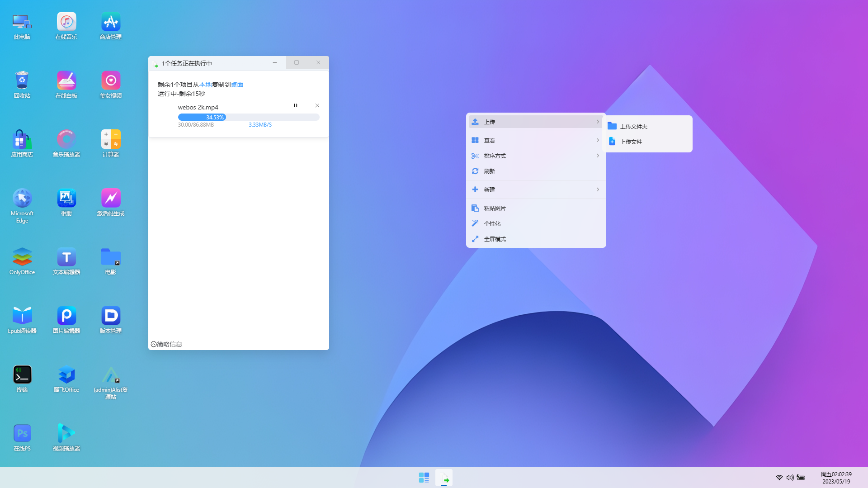
Task: Launch 音乐播放器 music player icon
Action: [x=66, y=144]
